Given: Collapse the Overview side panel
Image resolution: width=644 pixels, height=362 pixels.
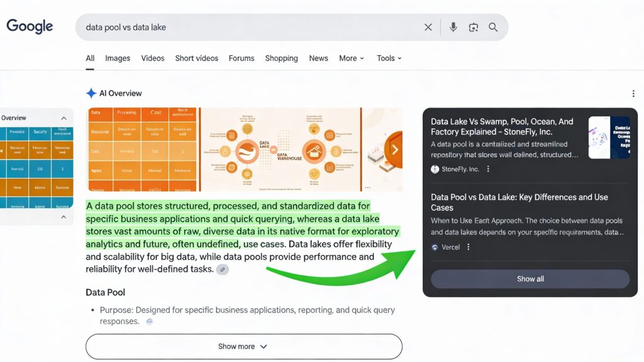Looking at the screenshot, I should pos(64,118).
